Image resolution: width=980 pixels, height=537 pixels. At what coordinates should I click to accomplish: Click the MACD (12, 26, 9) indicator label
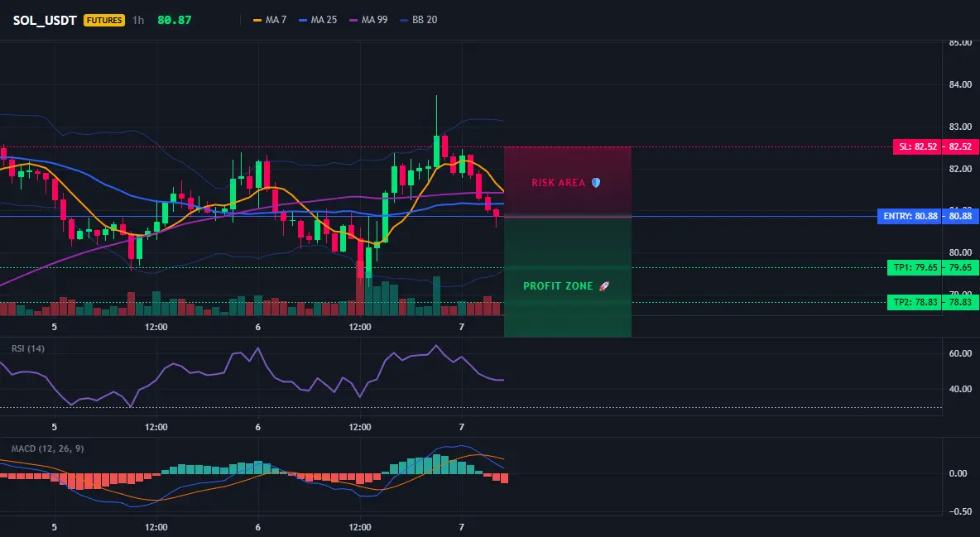[x=47, y=448]
